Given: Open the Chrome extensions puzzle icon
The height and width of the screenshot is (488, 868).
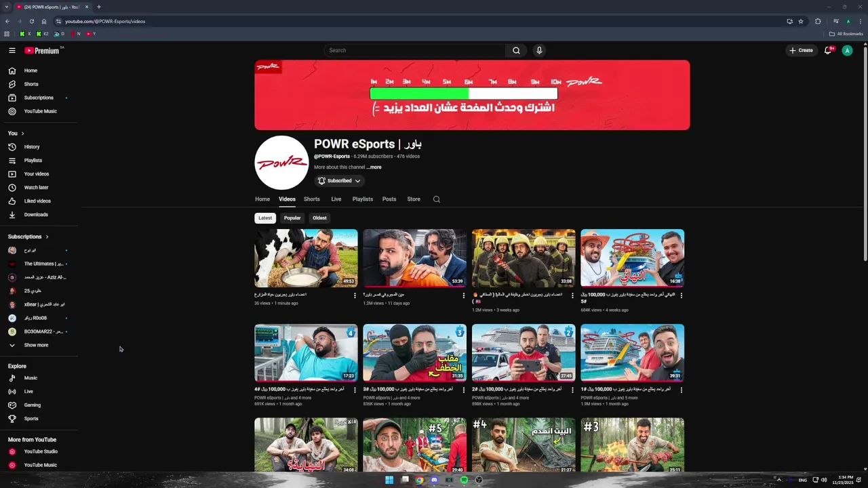Looking at the screenshot, I should (818, 21).
